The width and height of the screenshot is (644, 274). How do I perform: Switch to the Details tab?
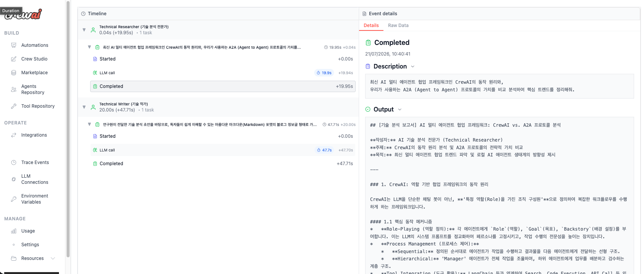tap(371, 25)
